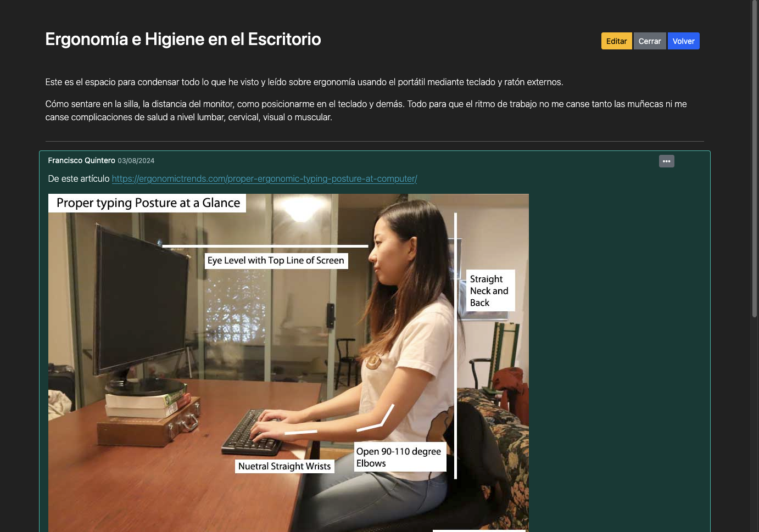The width and height of the screenshot is (759, 532).
Task: Click the title Ergonomía e Higiene en el Escritorio
Action: coord(183,39)
